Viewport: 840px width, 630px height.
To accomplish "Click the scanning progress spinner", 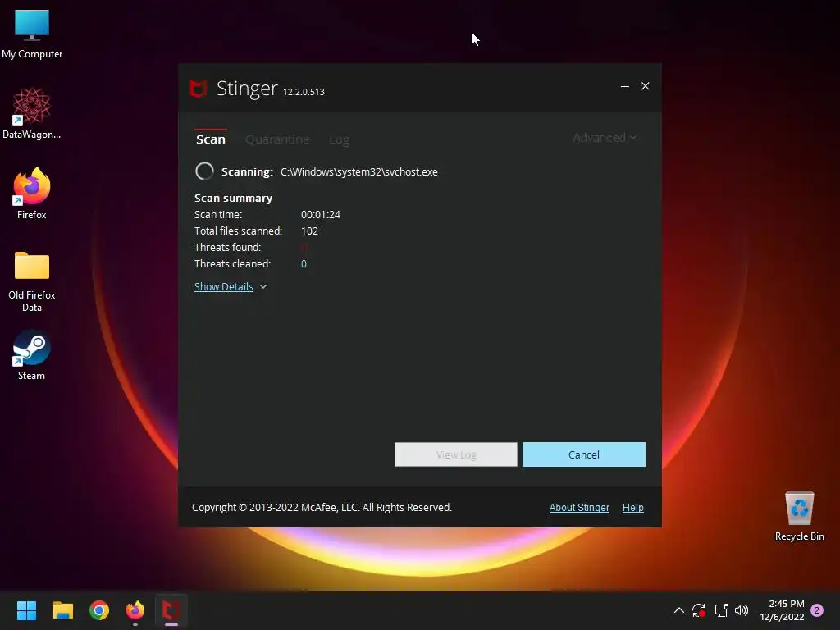I will point(204,171).
